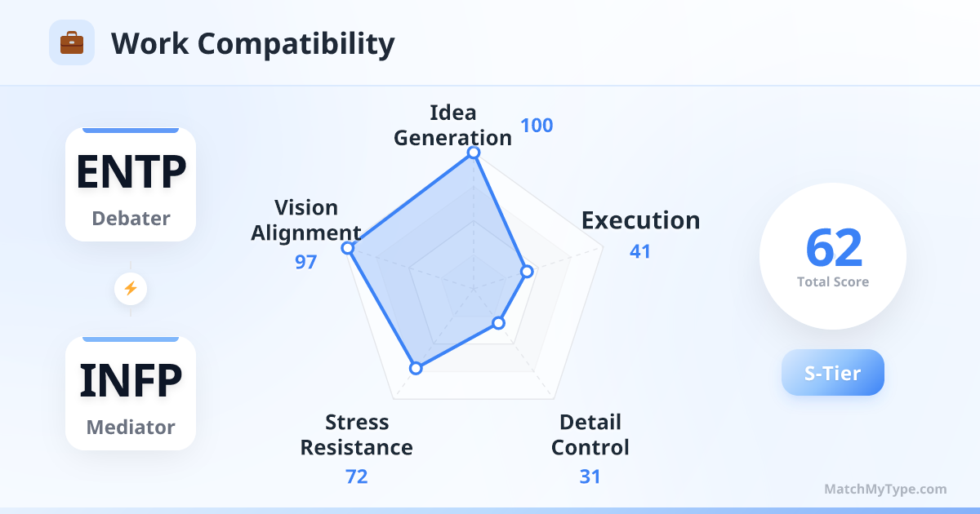Click the Stress Resistance axis label
Viewport: 980px width, 514px height.
pos(357,435)
